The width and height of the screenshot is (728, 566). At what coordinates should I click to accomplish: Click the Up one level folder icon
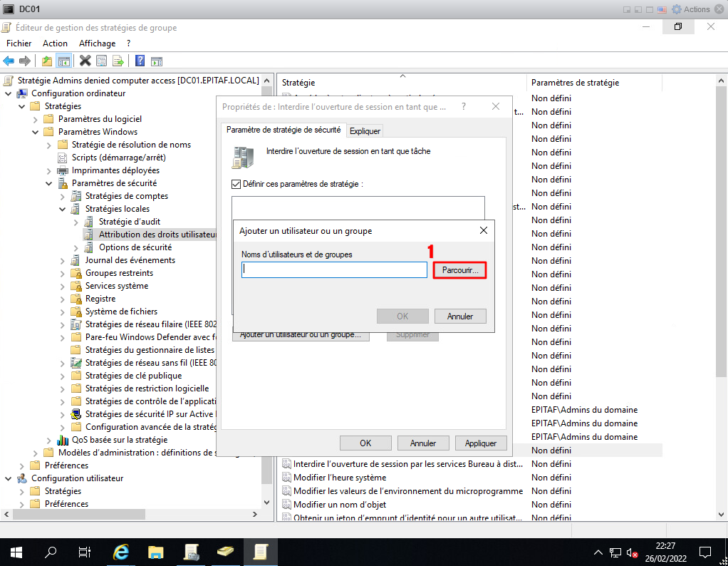pyautogui.click(x=47, y=61)
